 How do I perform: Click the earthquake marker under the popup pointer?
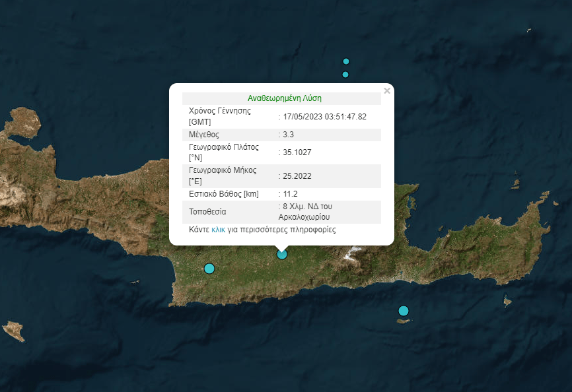282,254
